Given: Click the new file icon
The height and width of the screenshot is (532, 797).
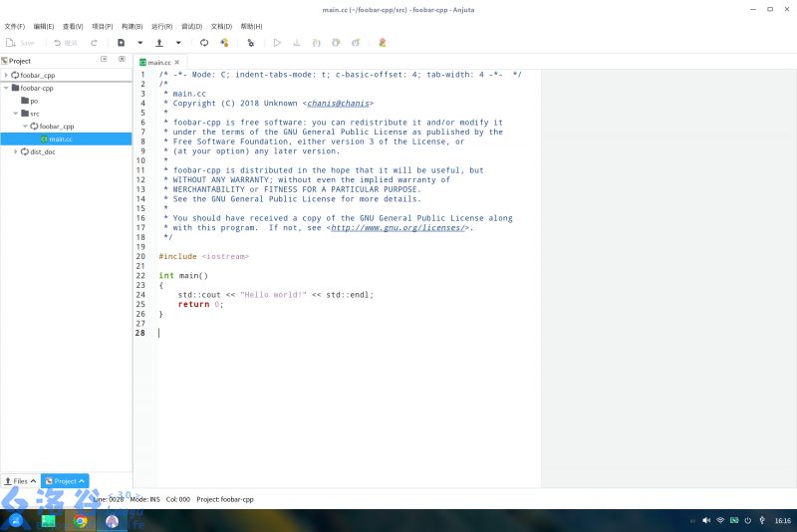Looking at the screenshot, I should (122, 43).
